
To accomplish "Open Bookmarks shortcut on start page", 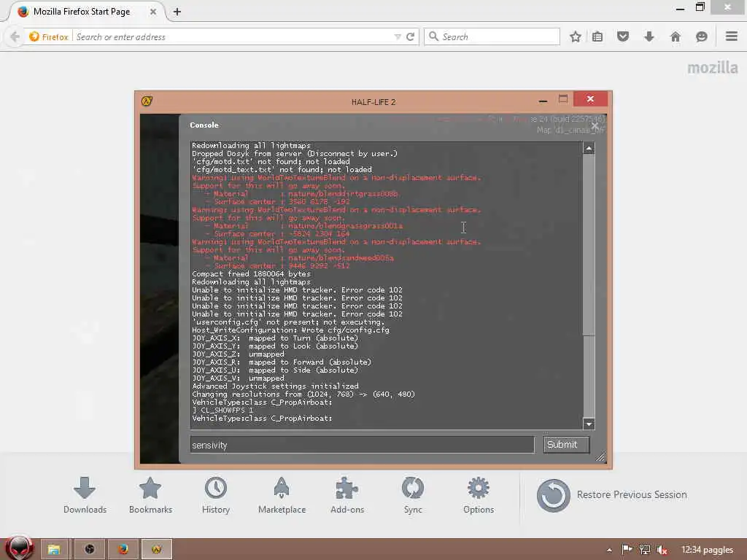I will pyautogui.click(x=150, y=495).
